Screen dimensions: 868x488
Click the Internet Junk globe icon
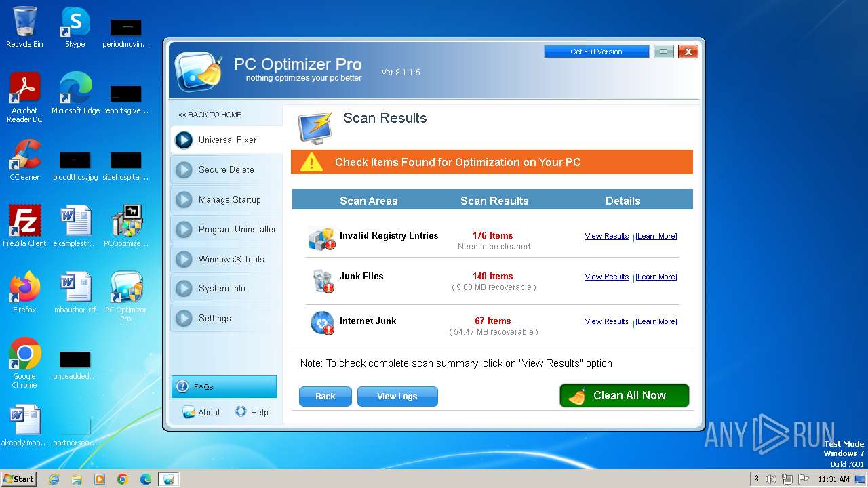pos(322,323)
